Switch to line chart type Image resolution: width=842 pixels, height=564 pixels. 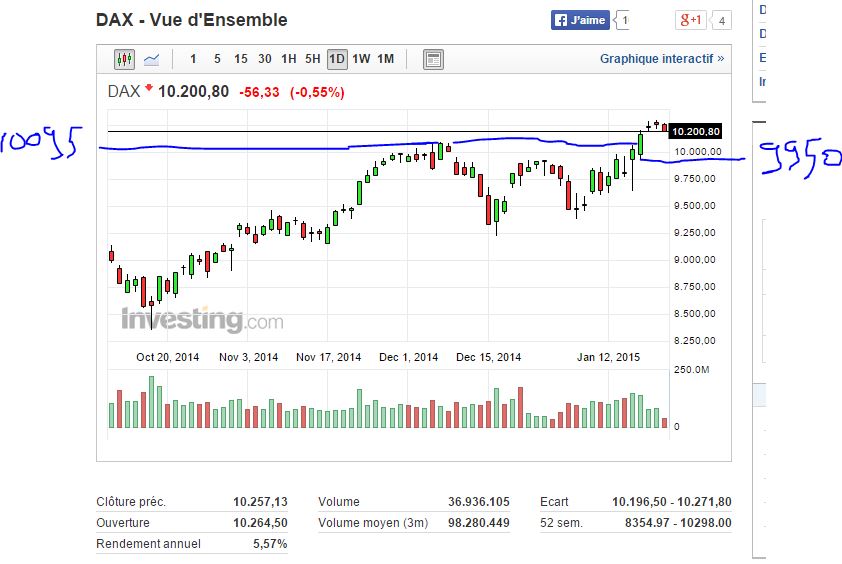pyautogui.click(x=152, y=59)
